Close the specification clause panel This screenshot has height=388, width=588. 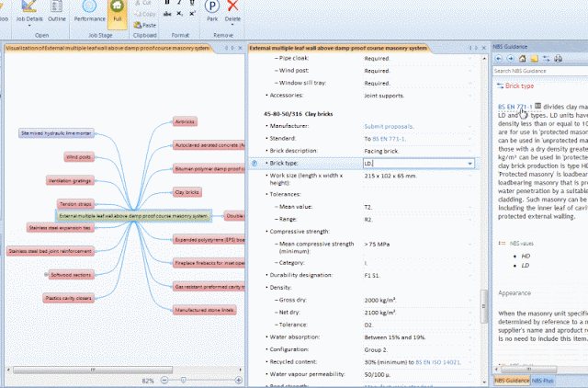pos(484,48)
